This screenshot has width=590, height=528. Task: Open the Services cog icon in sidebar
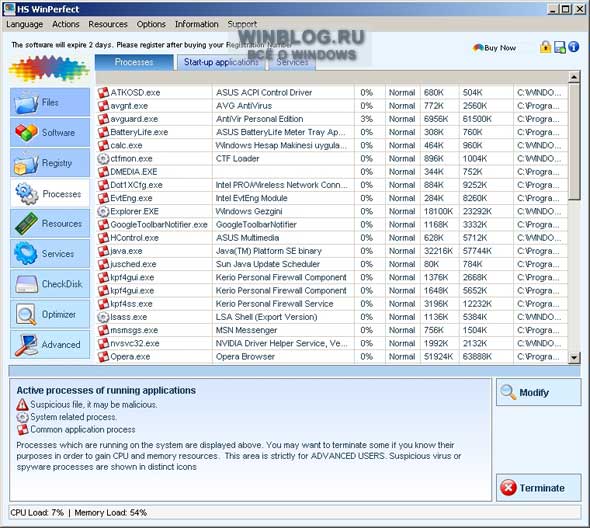[x=26, y=254]
